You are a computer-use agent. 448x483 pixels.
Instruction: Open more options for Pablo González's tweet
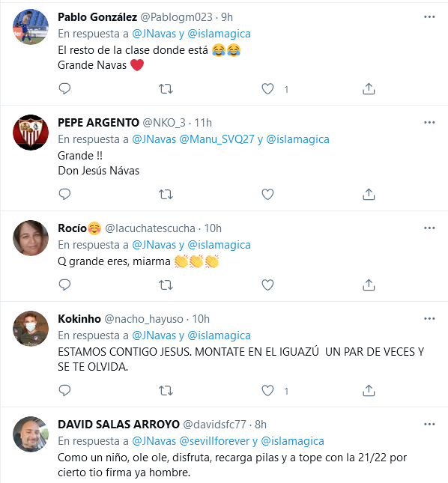[429, 17]
